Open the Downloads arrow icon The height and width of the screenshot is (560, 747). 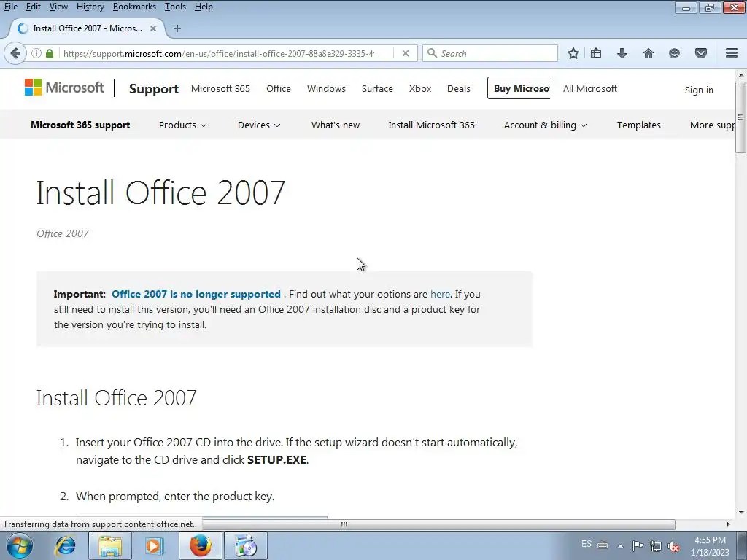coord(622,53)
